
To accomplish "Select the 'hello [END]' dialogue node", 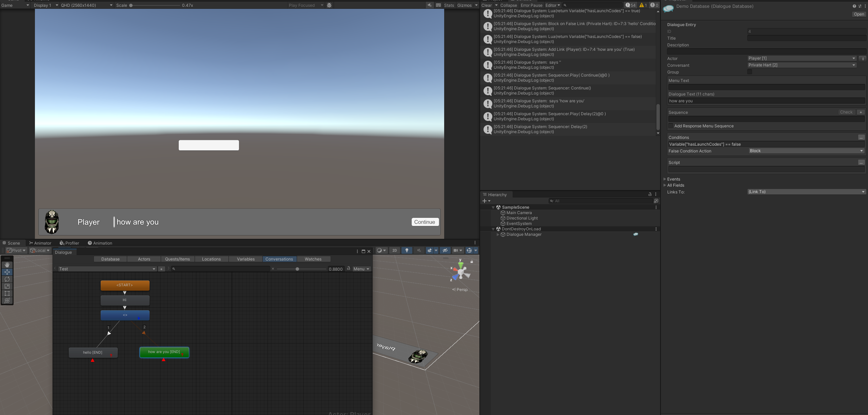I will 93,353.
